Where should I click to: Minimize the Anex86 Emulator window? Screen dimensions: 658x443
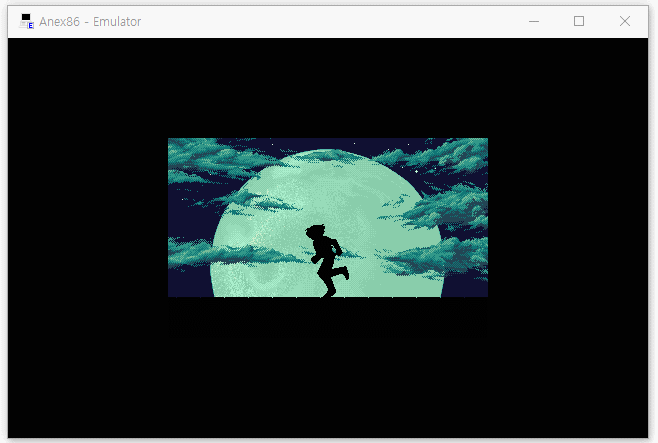pyautogui.click(x=534, y=21)
